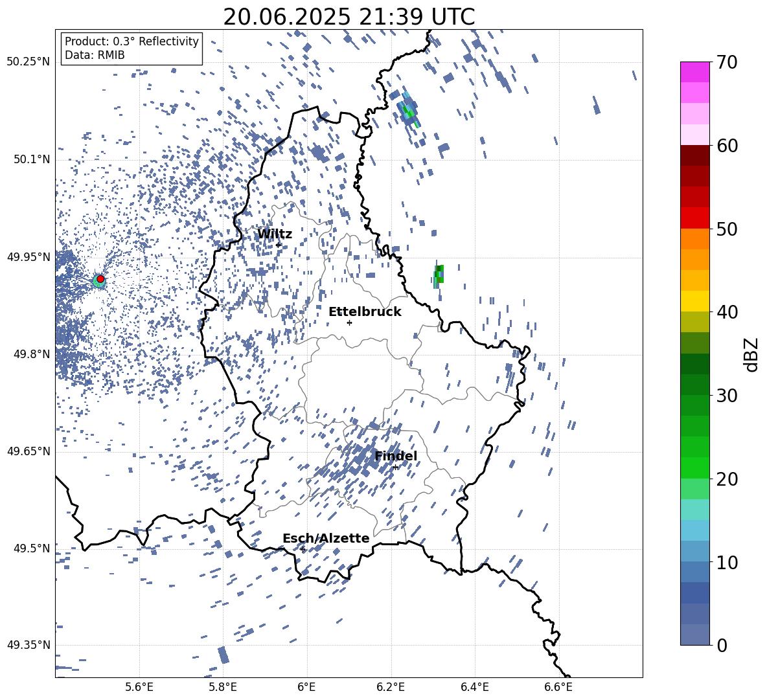The image size is (767, 700).
Task: Click the 'Data: RMIB' text
Action: tap(95, 55)
